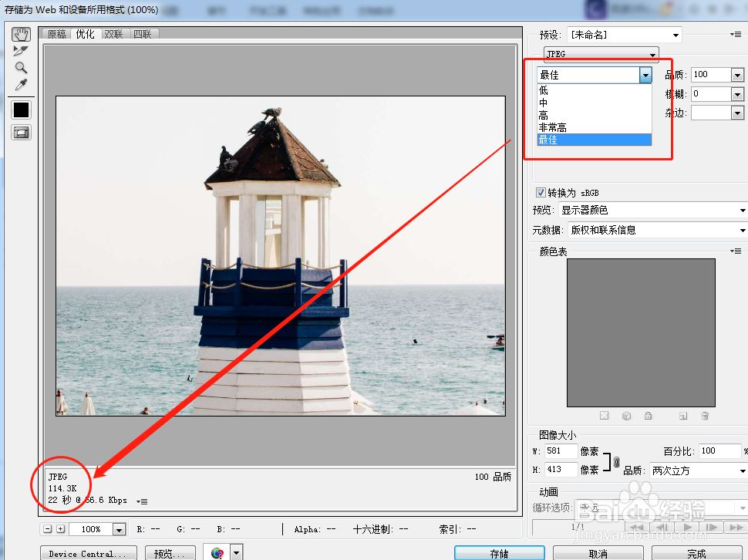The width and height of the screenshot is (748, 560).
Task: Switch to the 原稿 tab
Action: (57, 34)
